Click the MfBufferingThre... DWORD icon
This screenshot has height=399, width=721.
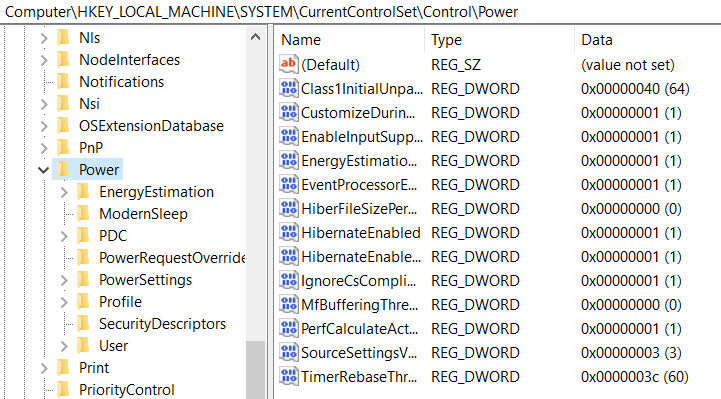click(x=289, y=304)
